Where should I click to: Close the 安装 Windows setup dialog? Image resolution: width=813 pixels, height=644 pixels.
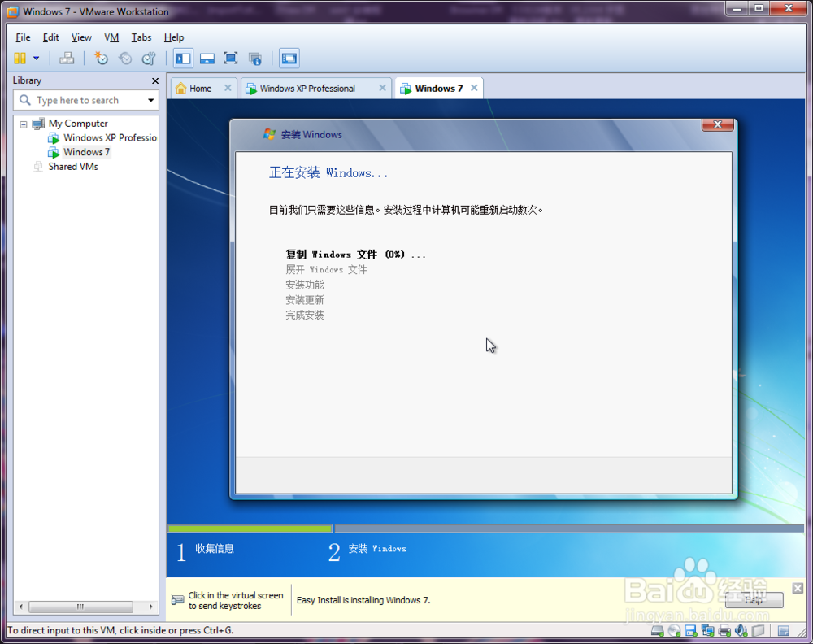coord(718,124)
